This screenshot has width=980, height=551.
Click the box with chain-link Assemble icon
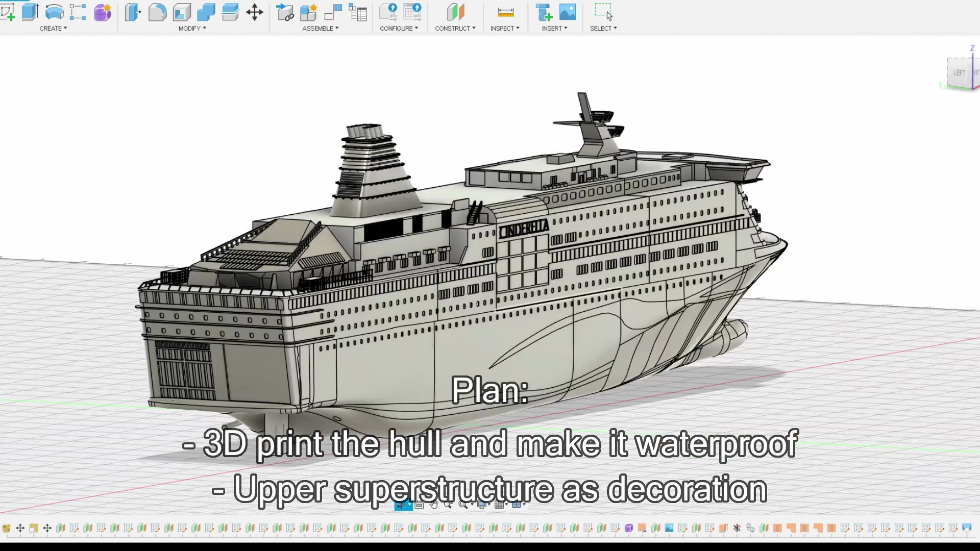285,12
